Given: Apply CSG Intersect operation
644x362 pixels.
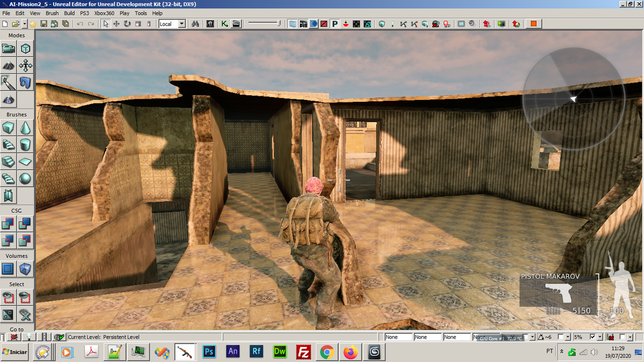Looking at the screenshot, I should [x=8, y=240].
